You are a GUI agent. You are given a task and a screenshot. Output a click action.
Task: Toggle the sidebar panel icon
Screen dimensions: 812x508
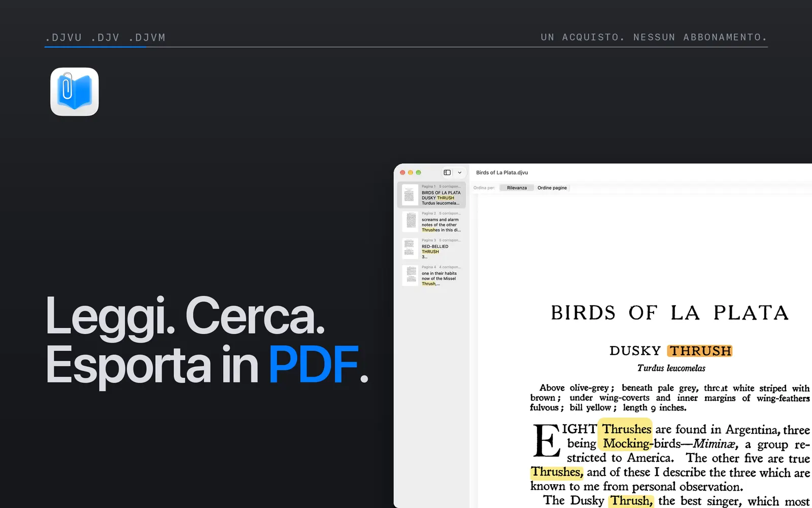pyautogui.click(x=447, y=173)
